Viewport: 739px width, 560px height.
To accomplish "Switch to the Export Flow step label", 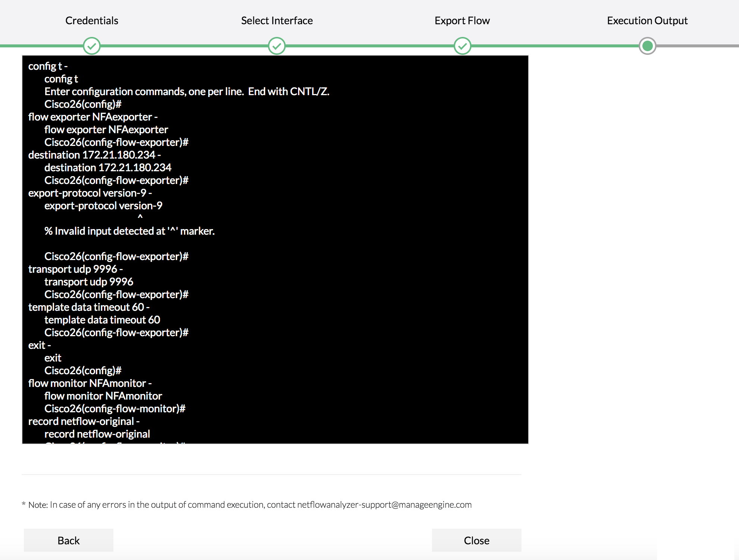I will point(462,21).
